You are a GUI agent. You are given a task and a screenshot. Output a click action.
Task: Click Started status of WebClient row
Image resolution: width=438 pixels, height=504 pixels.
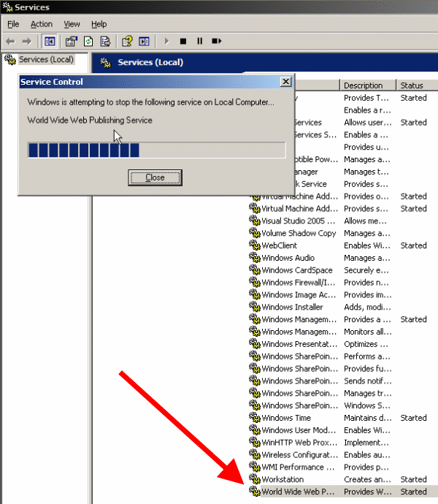tap(414, 245)
